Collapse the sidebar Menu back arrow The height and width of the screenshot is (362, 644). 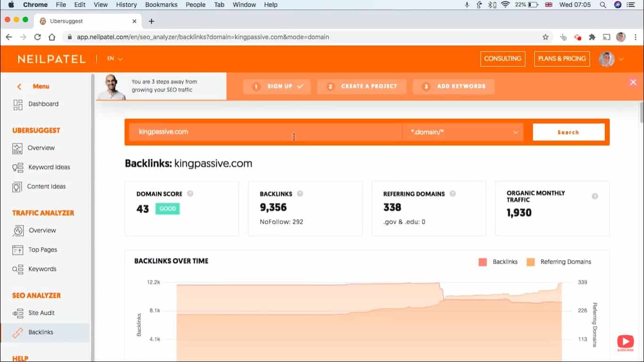[19, 87]
